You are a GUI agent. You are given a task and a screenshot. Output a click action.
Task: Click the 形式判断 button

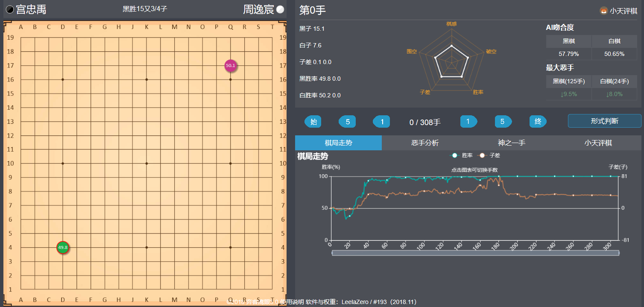point(605,121)
